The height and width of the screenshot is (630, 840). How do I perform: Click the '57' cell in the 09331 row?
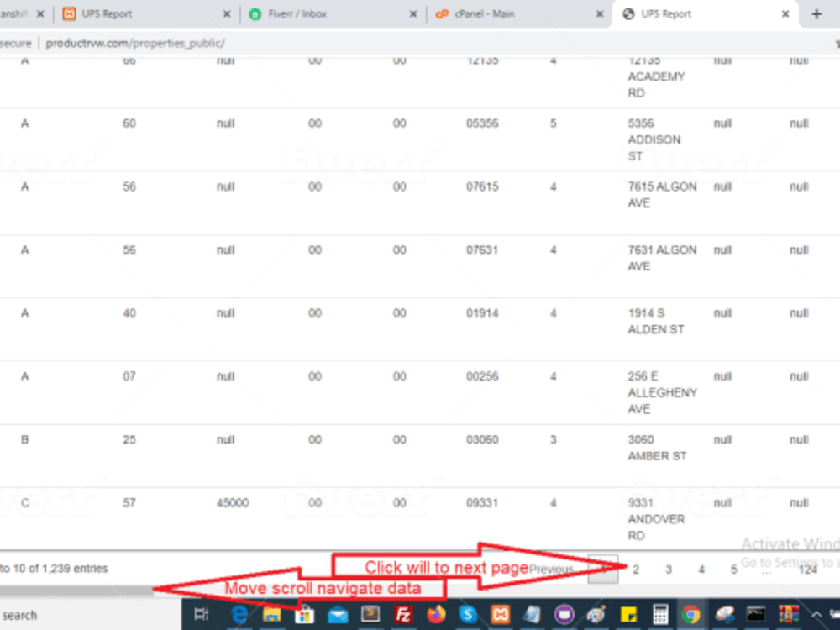pos(129,503)
